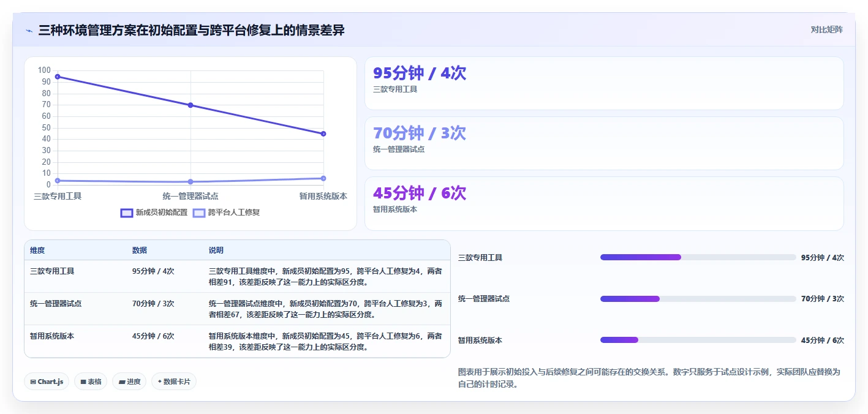Click the lightning icon beside the page title
The height and width of the screenshot is (414, 868).
(x=29, y=30)
